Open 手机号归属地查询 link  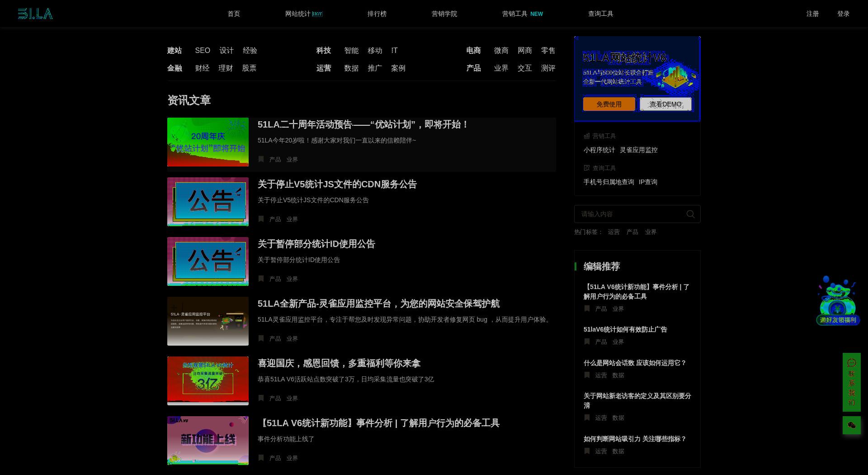(609, 182)
